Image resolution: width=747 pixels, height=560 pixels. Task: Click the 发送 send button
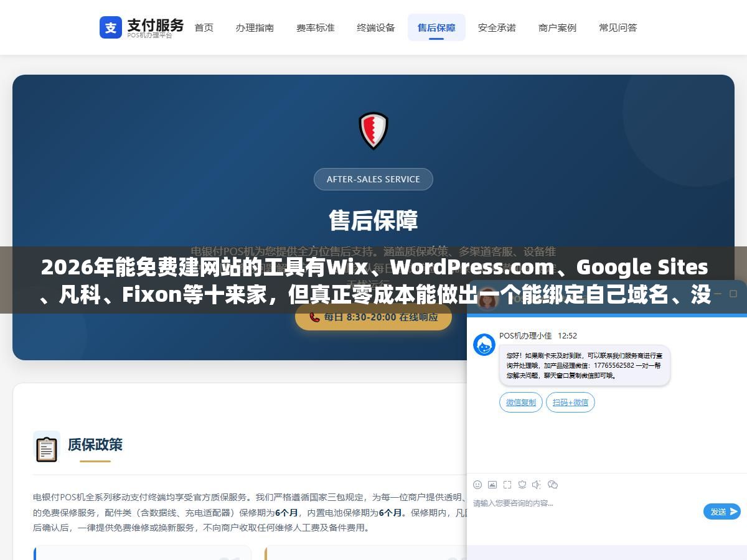point(722,511)
